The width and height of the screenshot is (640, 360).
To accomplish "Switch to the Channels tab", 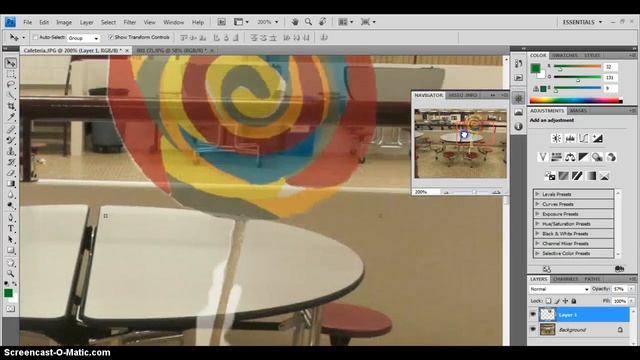I will point(565,279).
